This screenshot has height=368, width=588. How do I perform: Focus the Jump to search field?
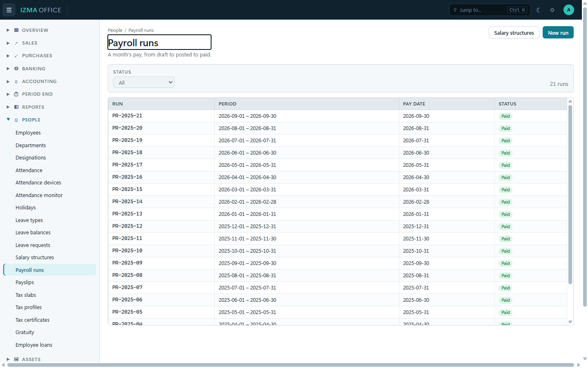tap(490, 10)
